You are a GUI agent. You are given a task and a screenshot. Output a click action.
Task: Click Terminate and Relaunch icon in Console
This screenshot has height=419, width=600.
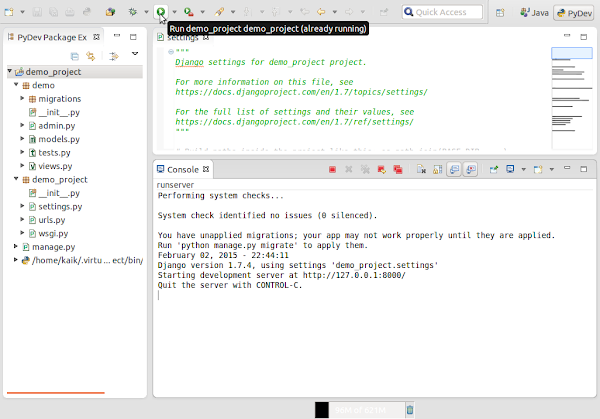[382, 170]
